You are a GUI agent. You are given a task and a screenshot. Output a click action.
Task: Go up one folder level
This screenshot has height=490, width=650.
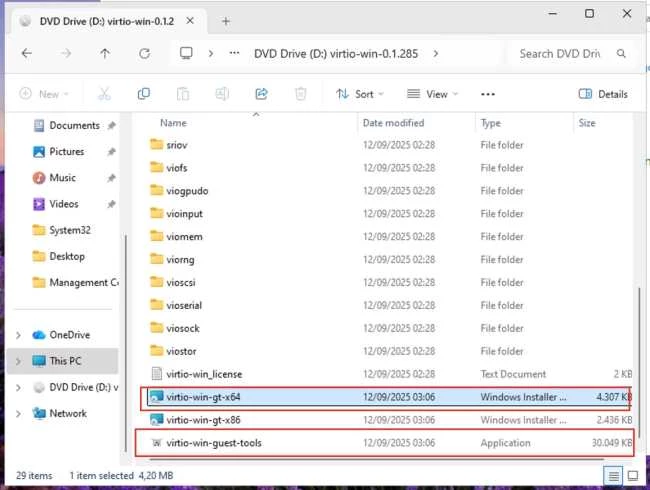tap(105, 53)
